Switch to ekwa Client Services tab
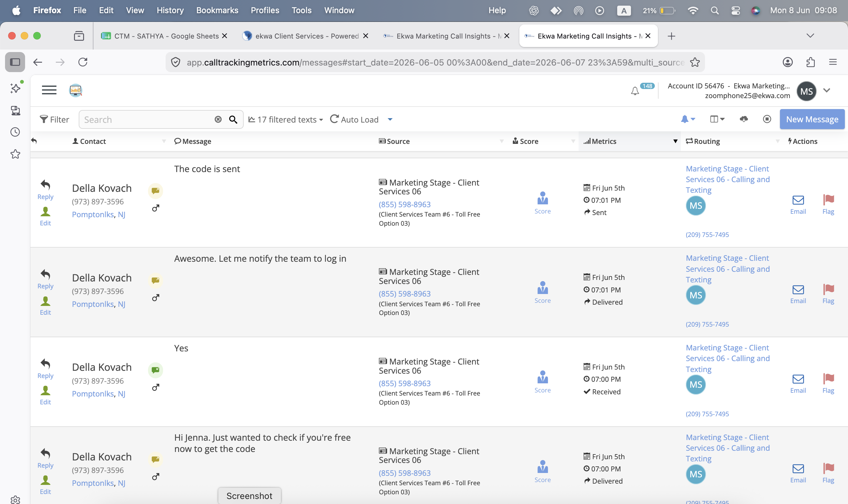Screen dimensions: 848x504 click(305, 36)
